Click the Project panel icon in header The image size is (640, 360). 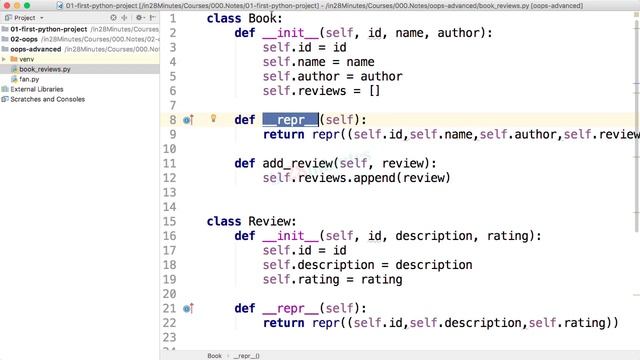[8, 18]
